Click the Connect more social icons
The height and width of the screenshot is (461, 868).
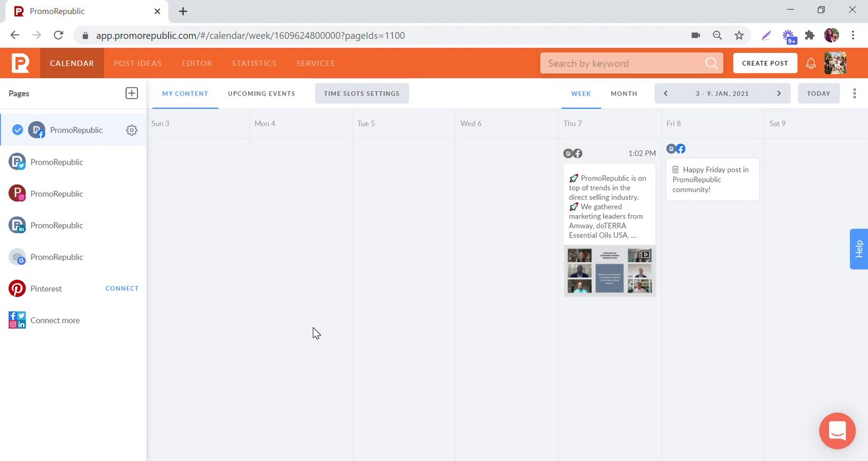(x=17, y=320)
